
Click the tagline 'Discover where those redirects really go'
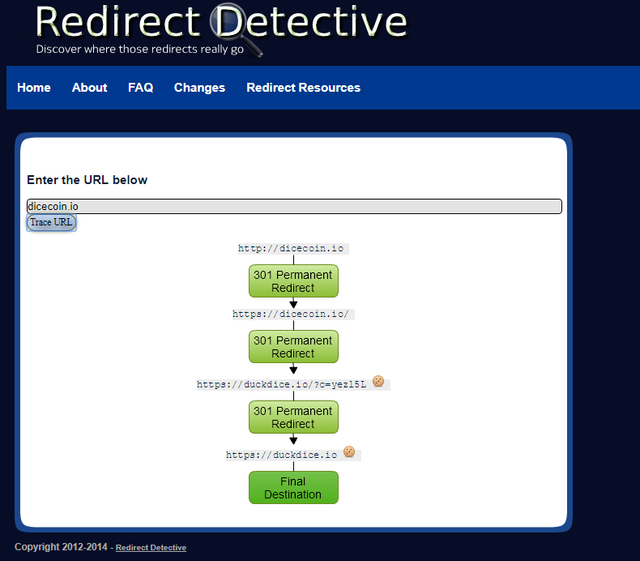tap(140, 49)
